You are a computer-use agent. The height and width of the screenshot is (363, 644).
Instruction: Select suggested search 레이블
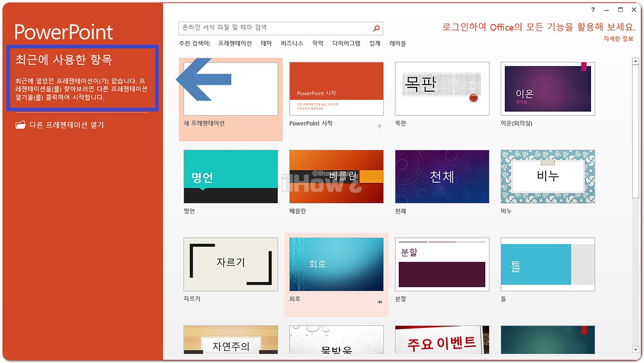click(x=398, y=44)
